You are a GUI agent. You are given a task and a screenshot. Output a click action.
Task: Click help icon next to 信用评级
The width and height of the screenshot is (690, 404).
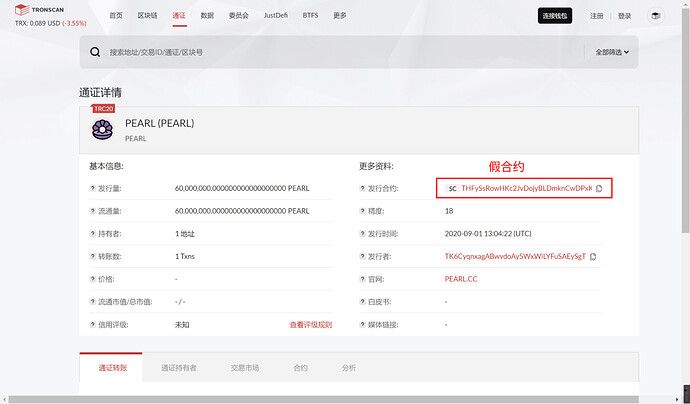coord(92,325)
